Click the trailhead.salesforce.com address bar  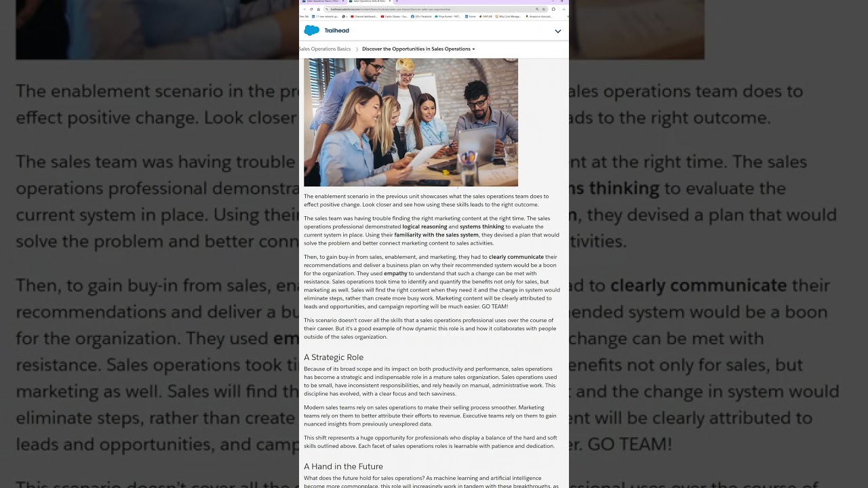[x=436, y=9]
